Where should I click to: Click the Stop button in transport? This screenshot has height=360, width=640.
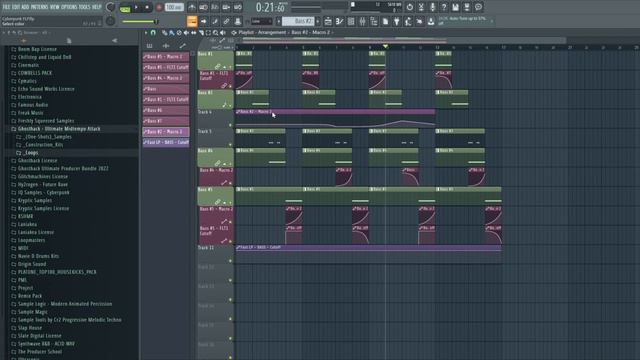coord(147,7)
